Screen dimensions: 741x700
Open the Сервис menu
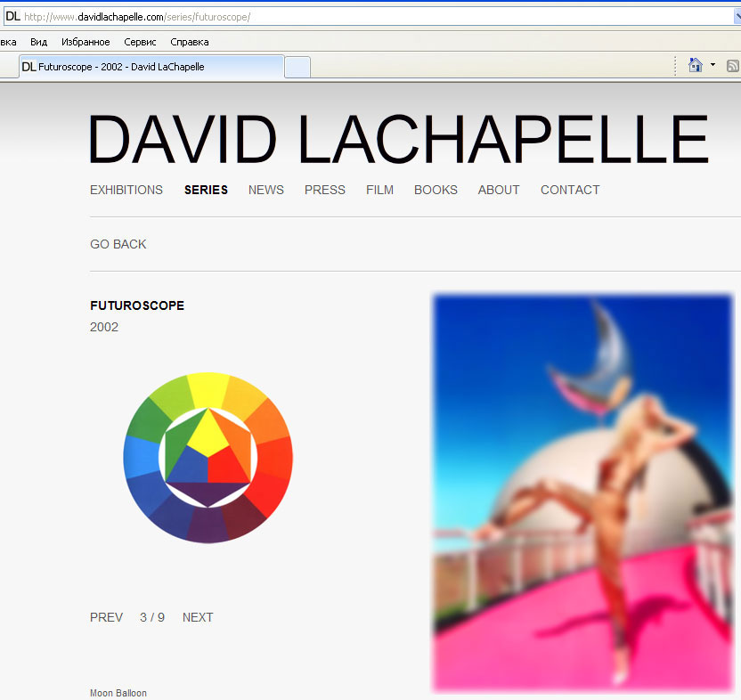(140, 42)
